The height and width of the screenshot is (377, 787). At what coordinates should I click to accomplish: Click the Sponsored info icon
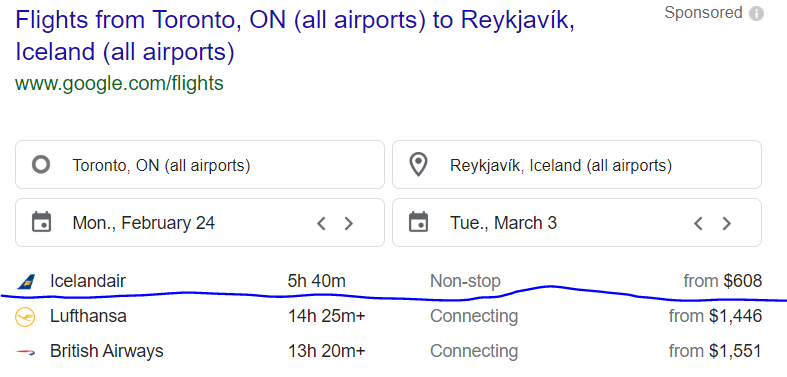click(756, 14)
